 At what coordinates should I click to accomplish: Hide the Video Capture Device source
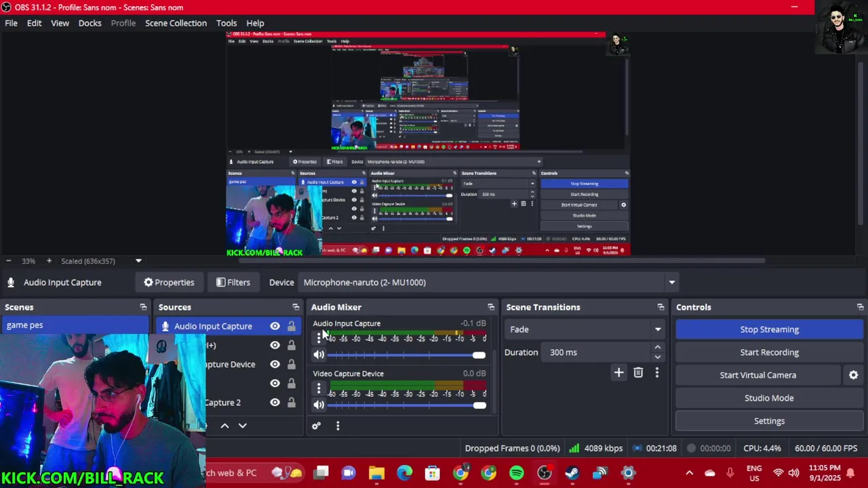[x=275, y=364]
